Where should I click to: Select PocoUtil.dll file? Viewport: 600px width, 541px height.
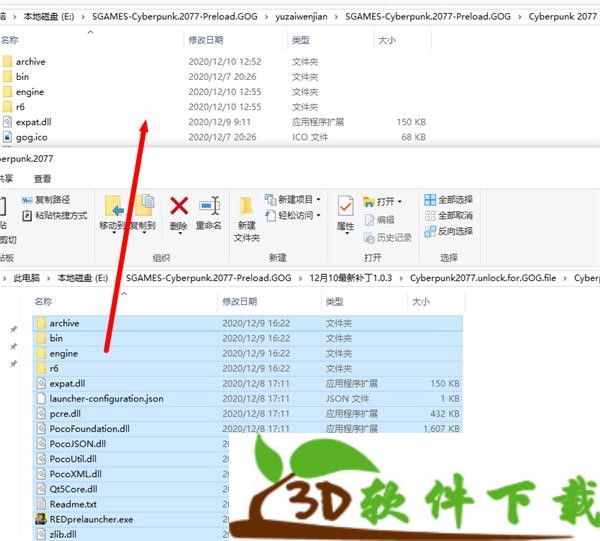coord(73,459)
